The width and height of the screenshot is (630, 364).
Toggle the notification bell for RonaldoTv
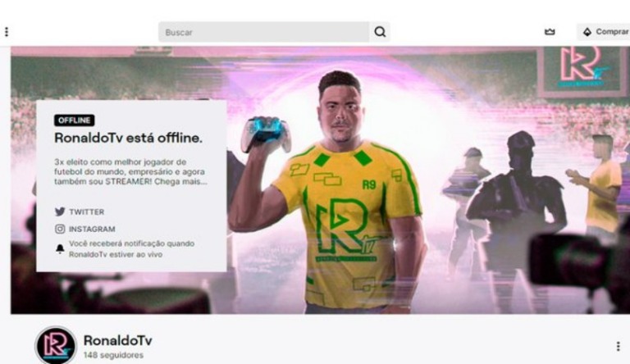coord(60,248)
